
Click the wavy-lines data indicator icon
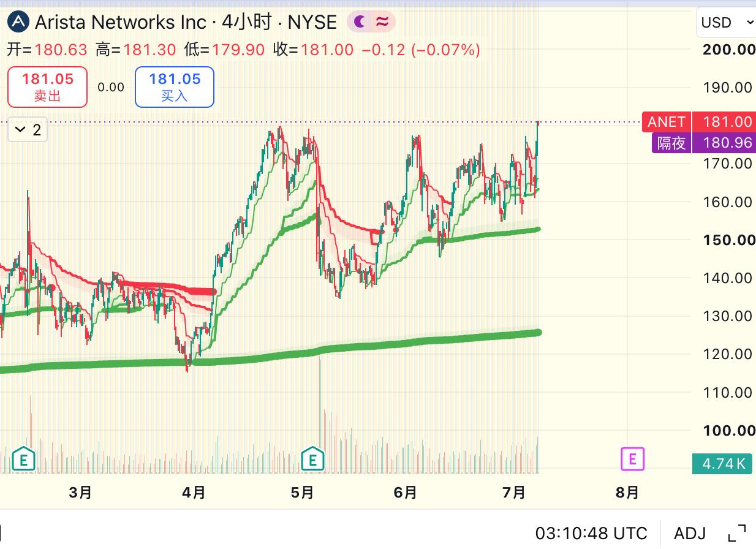(x=382, y=22)
